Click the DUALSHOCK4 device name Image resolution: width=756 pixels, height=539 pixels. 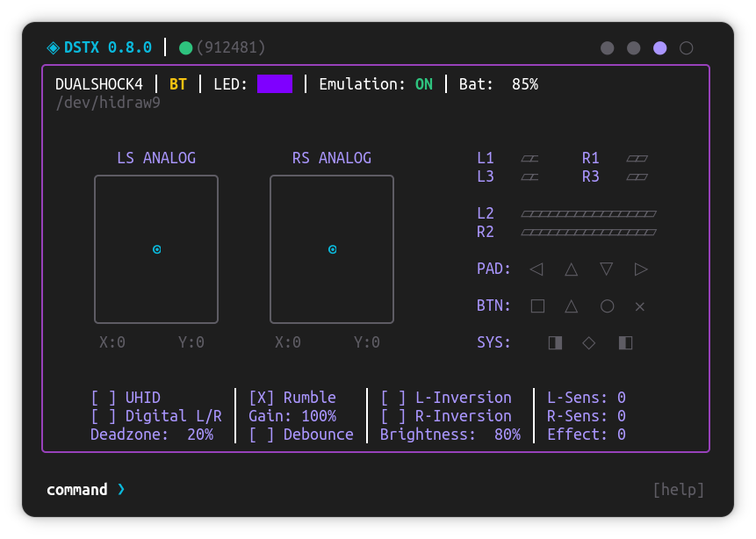[x=99, y=84]
